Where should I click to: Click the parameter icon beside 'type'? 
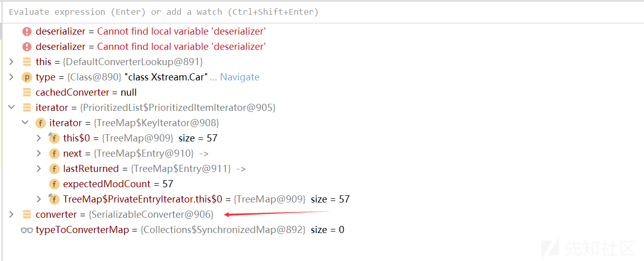(27, 77)
